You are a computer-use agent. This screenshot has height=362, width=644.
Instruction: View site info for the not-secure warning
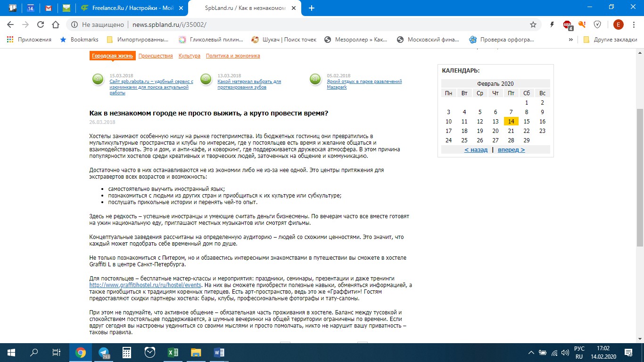tap(98, 25)
